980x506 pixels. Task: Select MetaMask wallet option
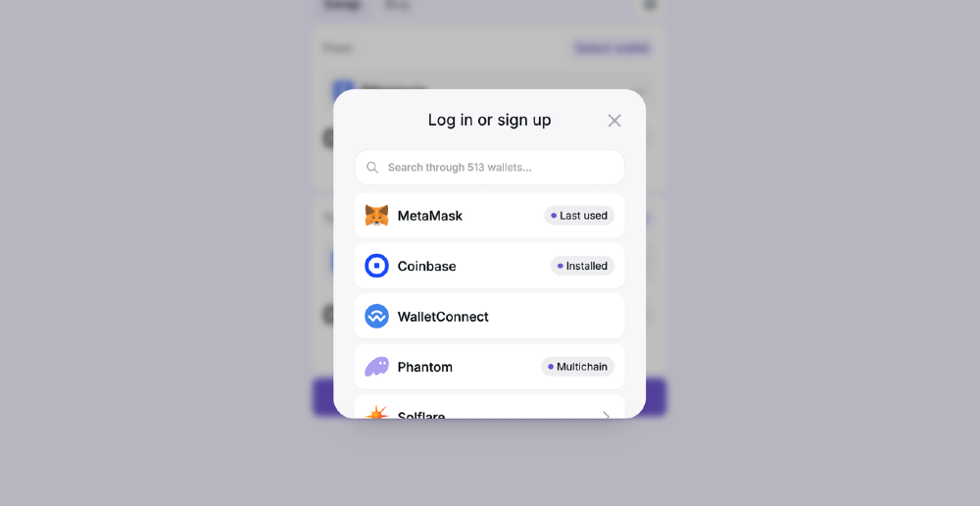point(489,215)
